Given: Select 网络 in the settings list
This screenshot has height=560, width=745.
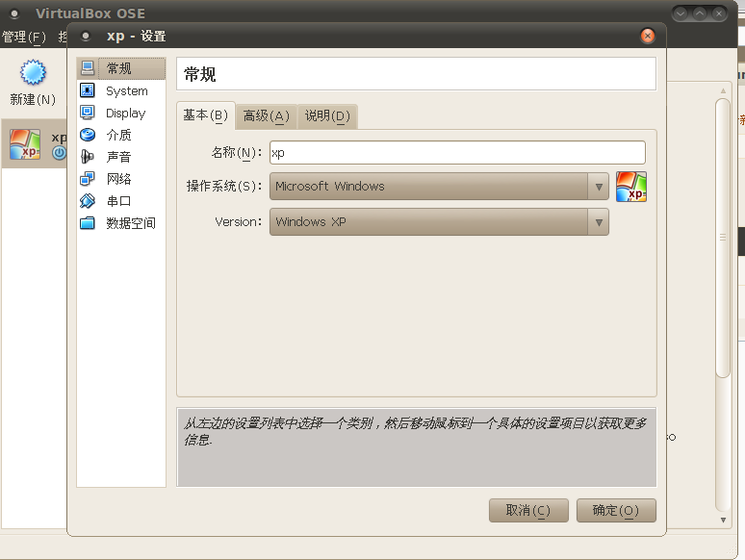Looking at the screenshot, I should 121,179.
